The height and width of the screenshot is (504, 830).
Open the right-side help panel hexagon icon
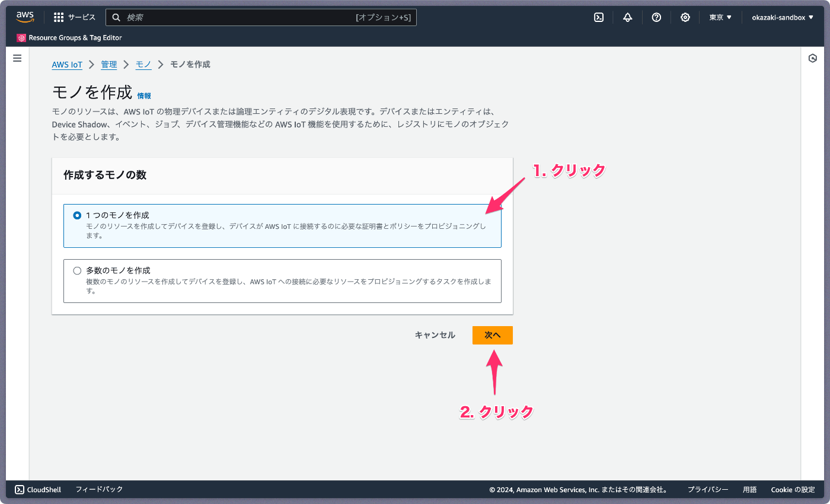click(813, 58)
